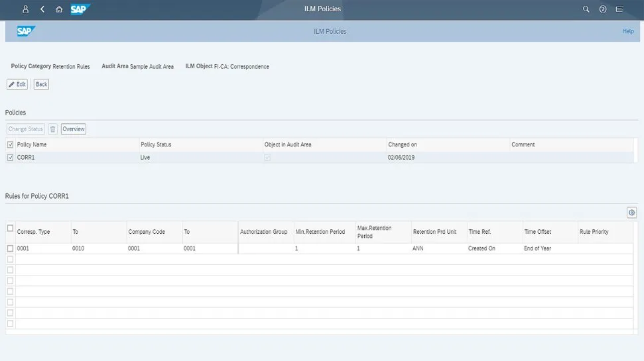Open the notifications list icon at top right
This screenshot has width=644, height=361.
(x=619, y=9)
